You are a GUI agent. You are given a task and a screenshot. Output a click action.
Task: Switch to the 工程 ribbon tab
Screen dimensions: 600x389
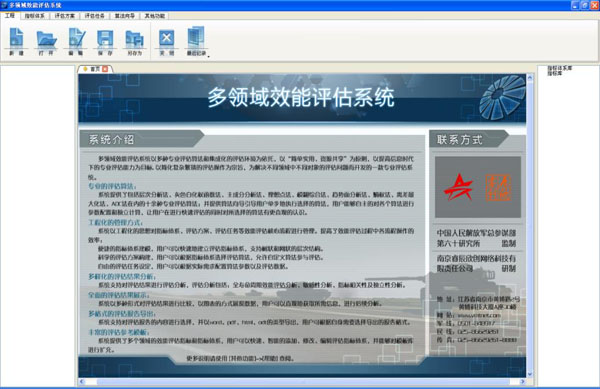10,15
